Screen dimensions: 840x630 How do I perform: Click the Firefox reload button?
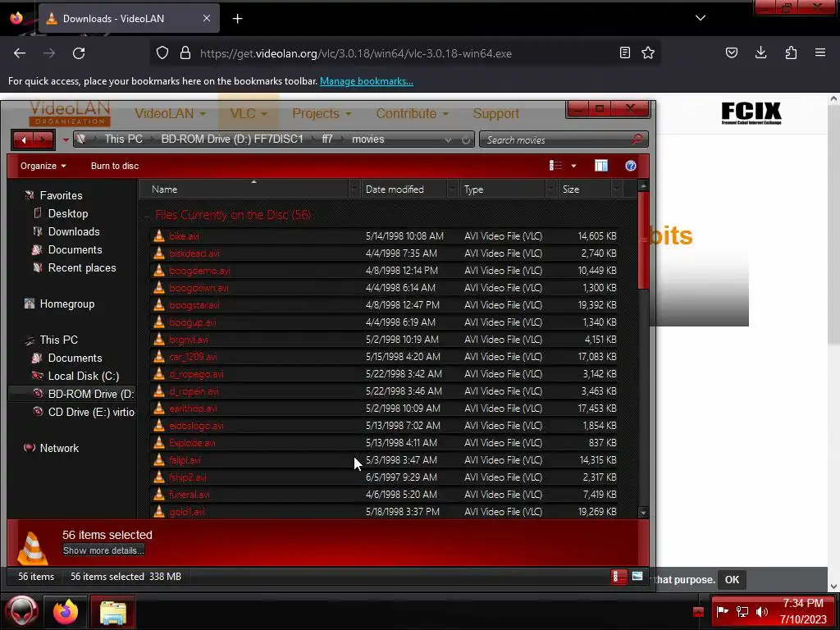pos(79,53)
